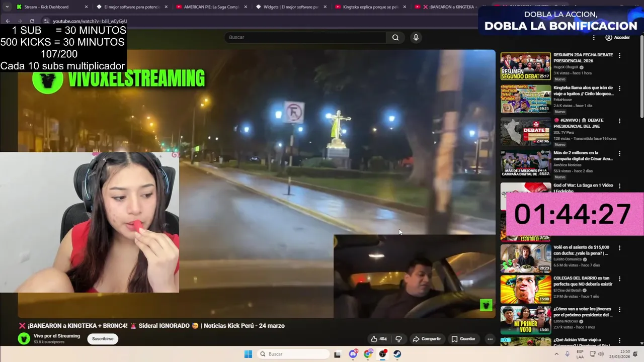Close the Stream - Kick Dashboard tab
Viewport: 644px width, 362px height.
tap(86, 7)
